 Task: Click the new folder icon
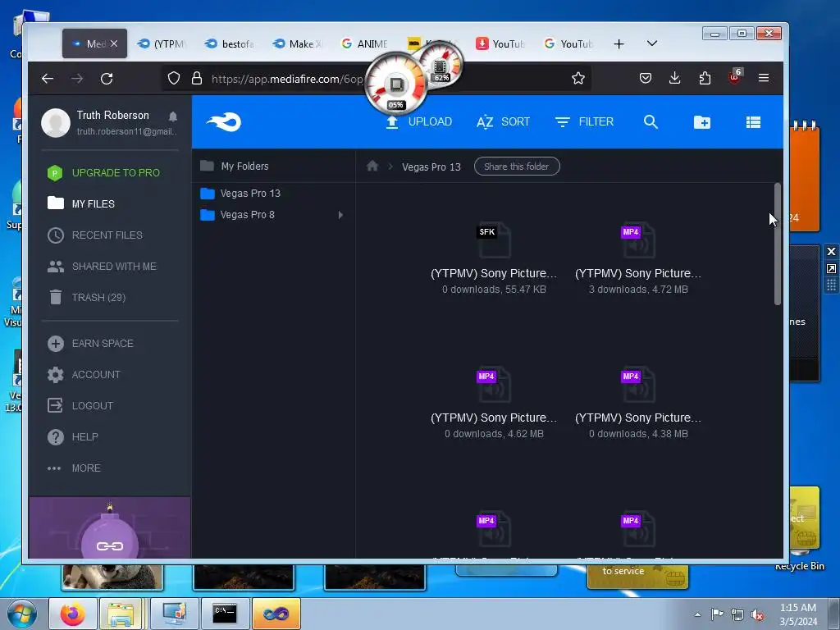[702, 122]
